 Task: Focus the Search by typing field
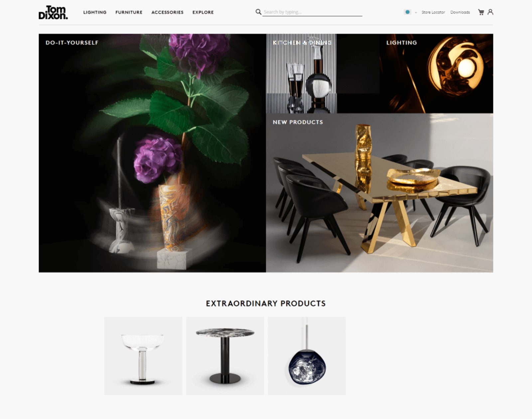[312, 12]
